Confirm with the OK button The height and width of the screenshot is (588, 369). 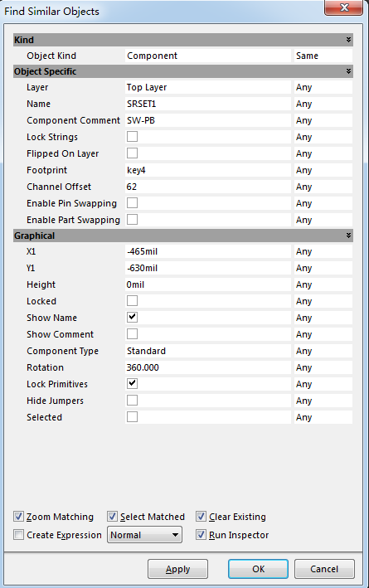[x=258, y=569]
